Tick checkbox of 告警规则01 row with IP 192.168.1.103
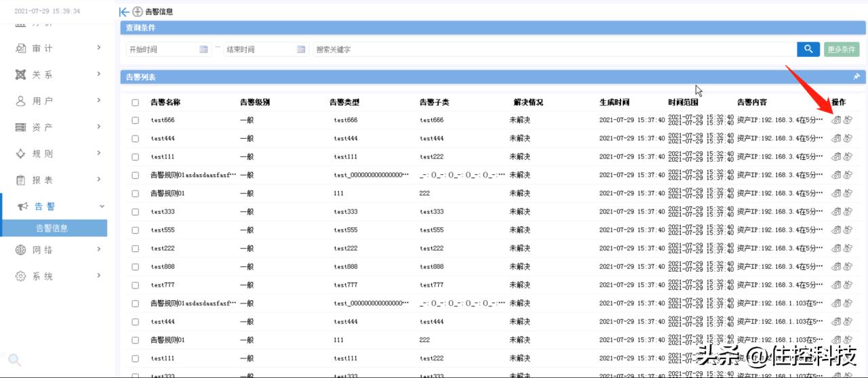 (136, 339)
